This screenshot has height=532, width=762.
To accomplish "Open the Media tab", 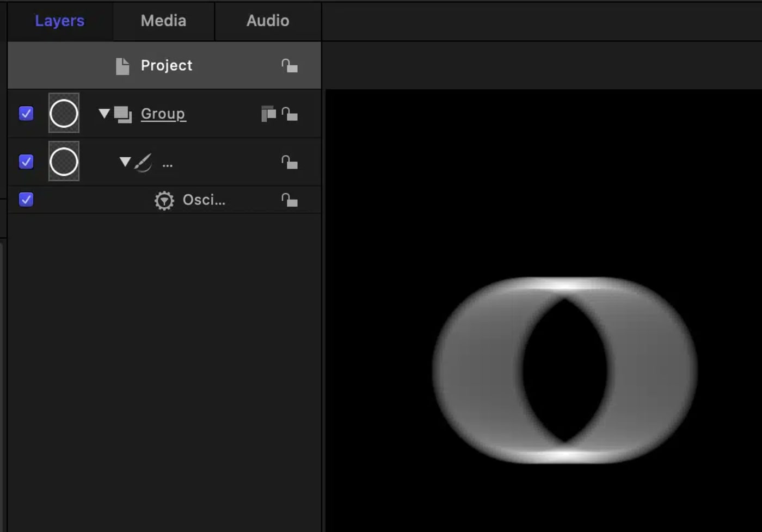I will 163,21.
